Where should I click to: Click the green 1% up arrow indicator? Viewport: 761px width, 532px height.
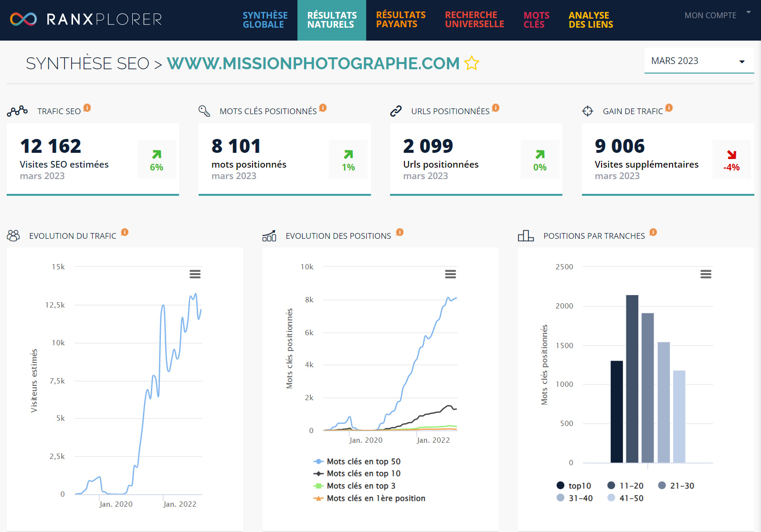pos(348,160)
